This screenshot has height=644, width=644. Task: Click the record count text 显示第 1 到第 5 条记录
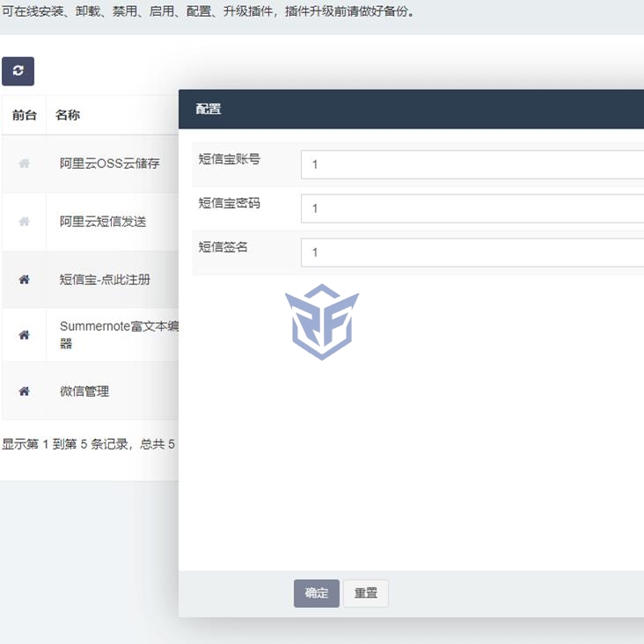(x=65, y=444)
